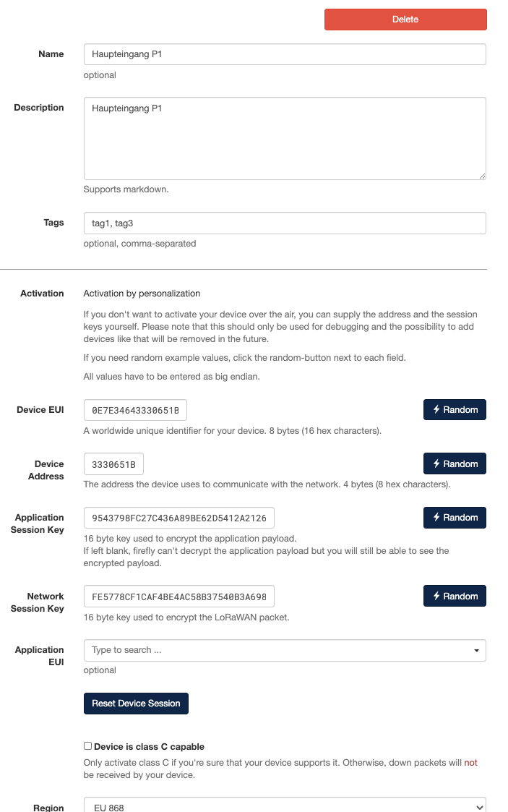Click lightning icon beside Device Address
This screenshot has width=508, height=812.
pos(436,464)
